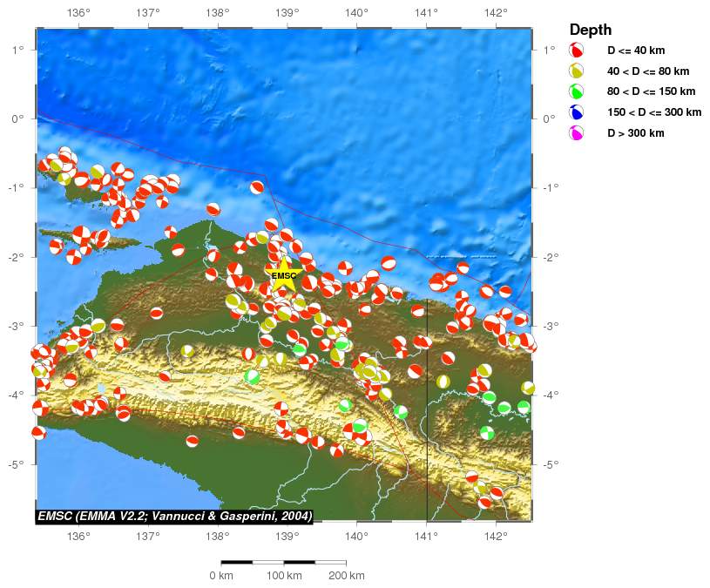Click the magenta D > 300 km legend icon

tap(576, 133)
